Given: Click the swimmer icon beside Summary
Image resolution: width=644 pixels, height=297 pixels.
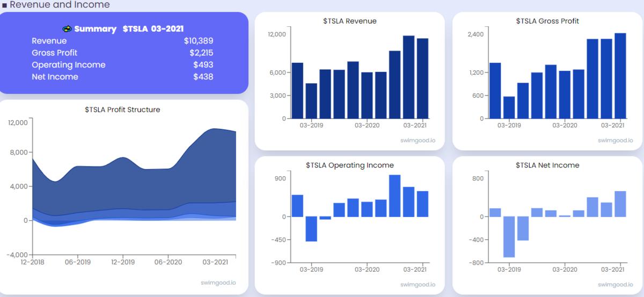Looking at the screenshot, I should click(67, 28).
